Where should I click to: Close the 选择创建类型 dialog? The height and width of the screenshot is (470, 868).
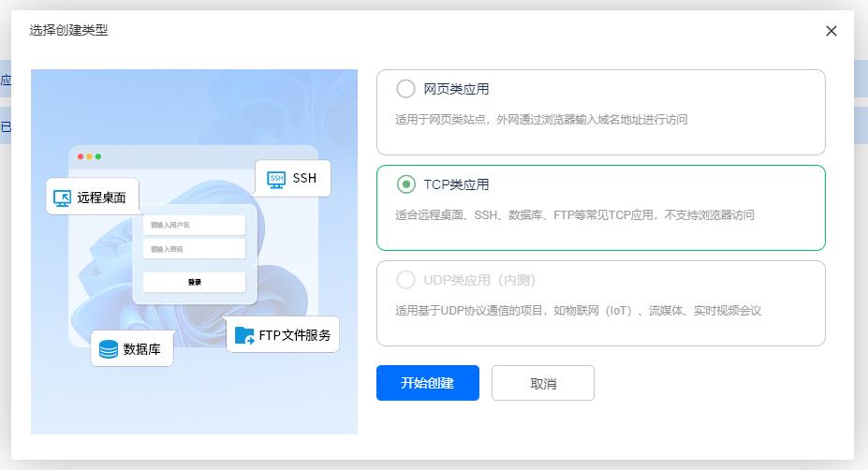pyautogui.click(x=831, y=31)
